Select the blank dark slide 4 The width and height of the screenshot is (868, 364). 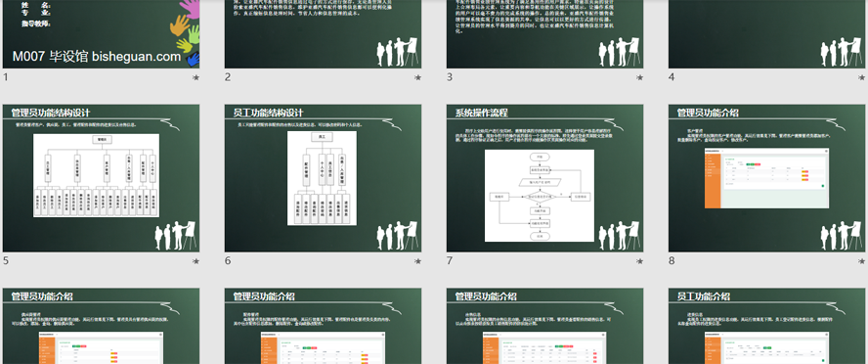click(767, 34)
